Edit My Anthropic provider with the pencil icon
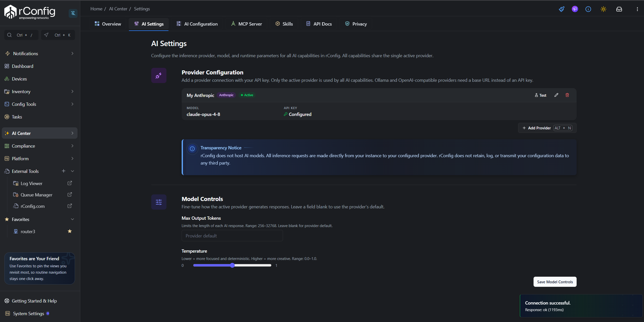644x322 pixels. point(556,95)
